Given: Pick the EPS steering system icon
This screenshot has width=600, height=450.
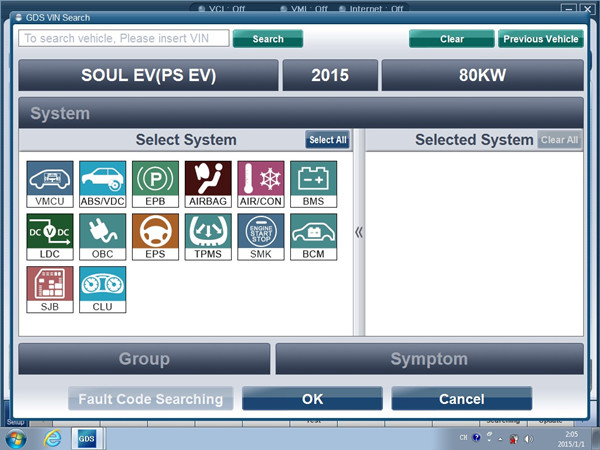Looking at the screenshot, I should tap(155, 237).
